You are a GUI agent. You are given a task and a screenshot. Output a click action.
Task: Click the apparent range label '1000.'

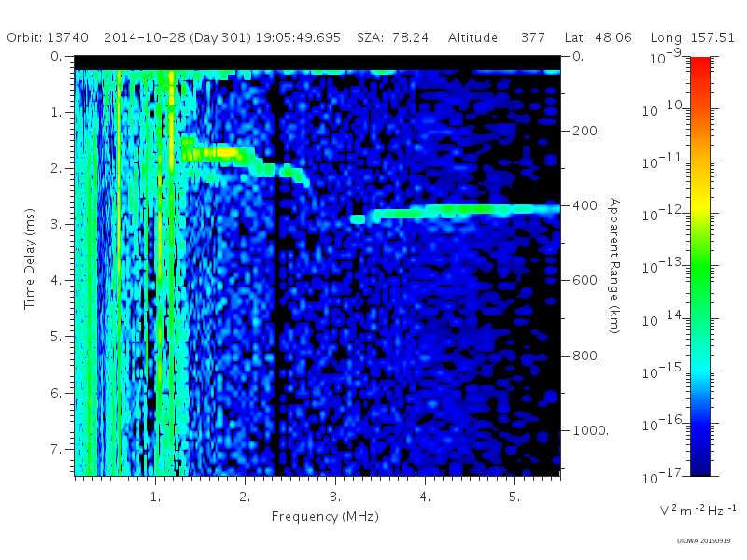click(590, 430)
